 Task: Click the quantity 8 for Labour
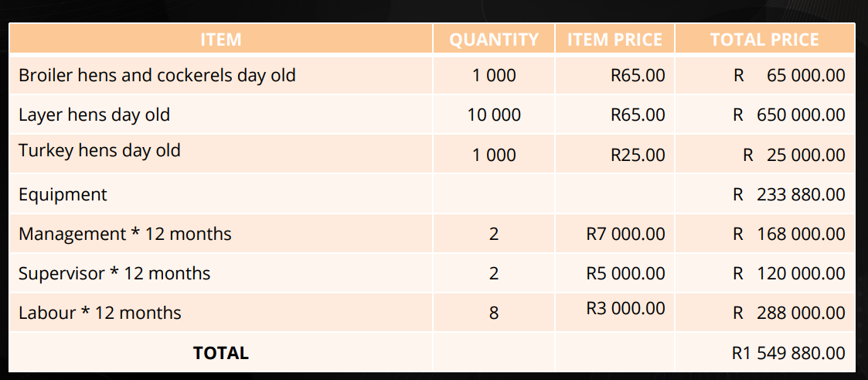[x=494, y=313]
